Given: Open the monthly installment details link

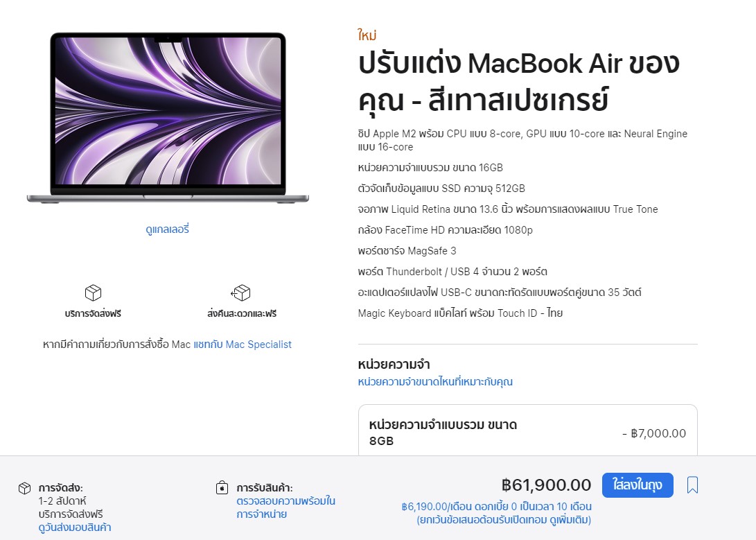Looking at the screenshot, I should coord(497,514).
